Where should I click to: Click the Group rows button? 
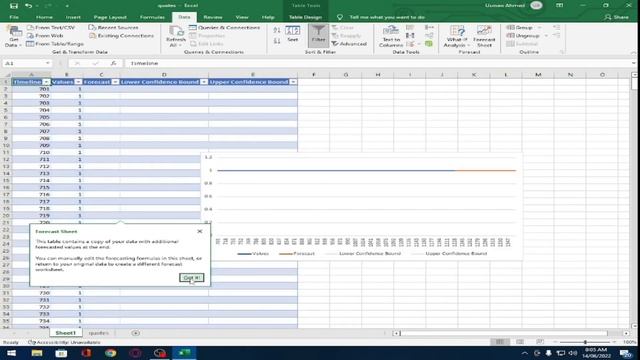coord(520,27)
